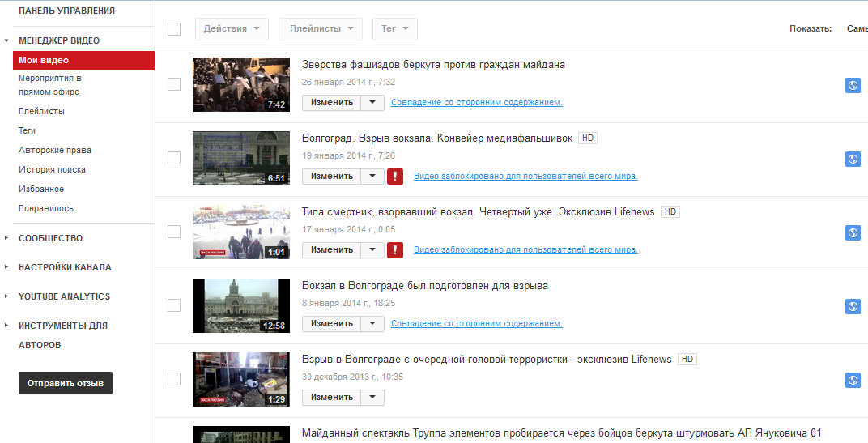Open Изменить arrow menu for Вокзал в Волгограде
This screenshot has height=443, width=868.
pyautogui.click(x=372, y=323)
